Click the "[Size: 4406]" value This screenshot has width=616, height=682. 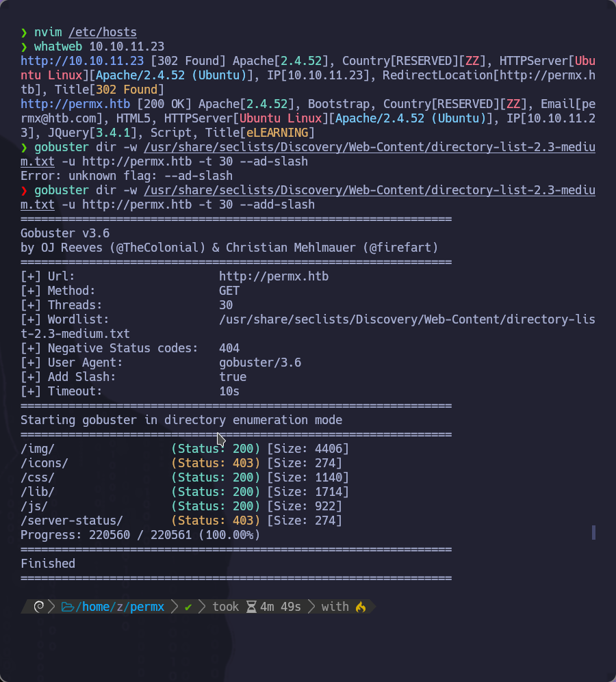(308, 449)
